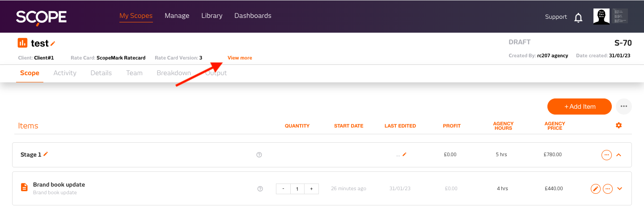Switch to the Activity tab

pyautogui.click(x=65, y=73)
